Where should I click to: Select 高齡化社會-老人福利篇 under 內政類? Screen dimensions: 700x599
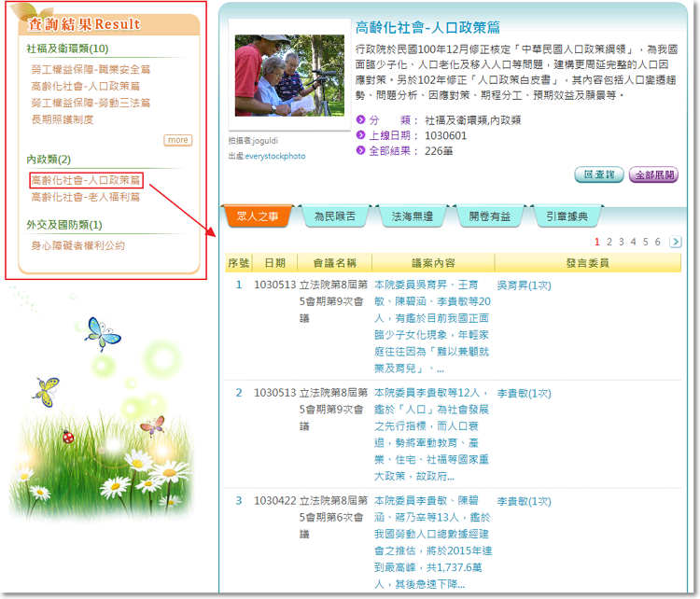coord(85,197)
